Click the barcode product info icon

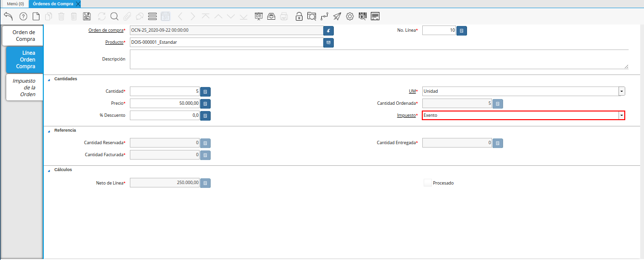coord(363,16)
